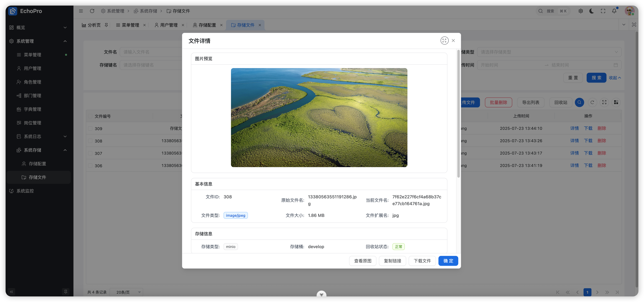Viewport: 644px width, 302px height.
Task: Open 角色管理 in the sidebar
Action: [x=33, y=82]
